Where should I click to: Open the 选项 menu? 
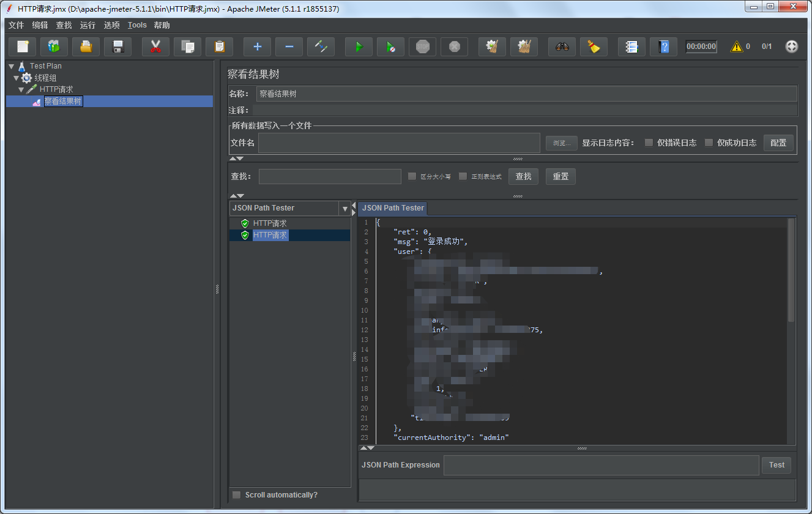[x=111, y=25]
